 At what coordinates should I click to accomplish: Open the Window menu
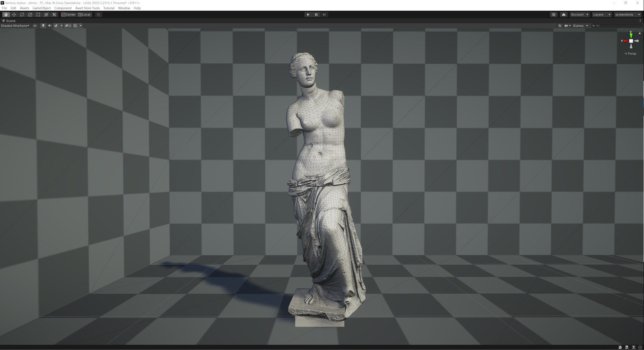pos(124,8)
